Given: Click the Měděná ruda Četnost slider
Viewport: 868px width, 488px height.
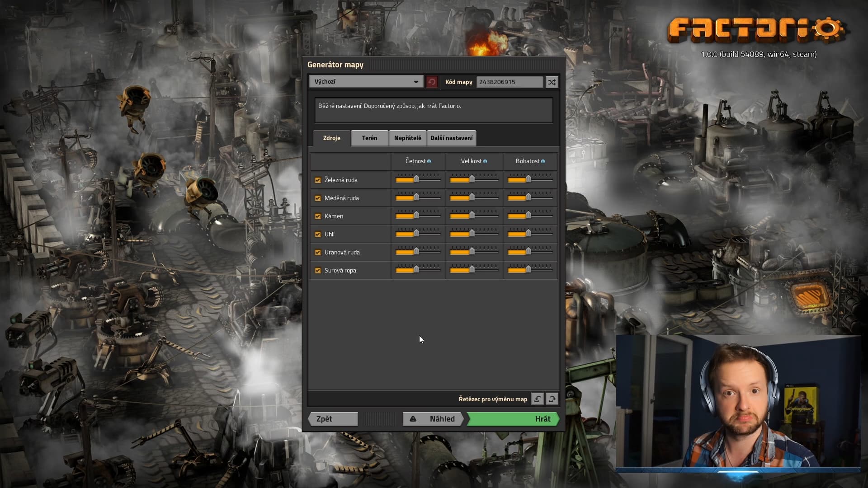Looking at the screenshot, I should pyautogui.click(x=418, y=197).
